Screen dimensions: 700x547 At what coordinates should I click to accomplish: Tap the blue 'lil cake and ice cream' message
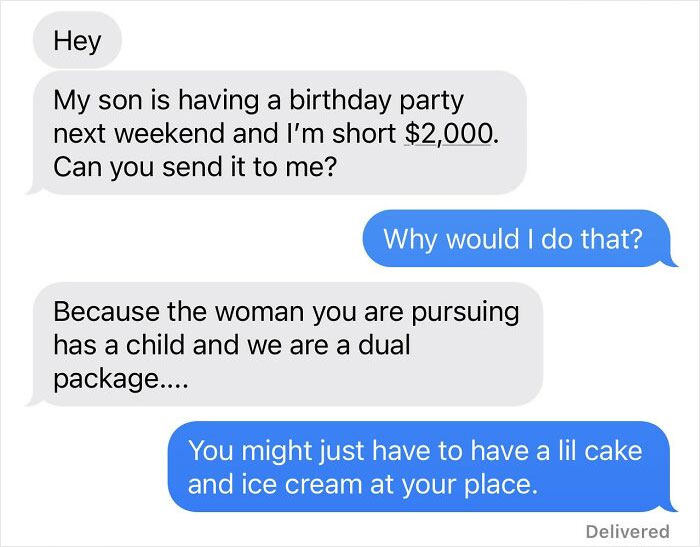420,467
